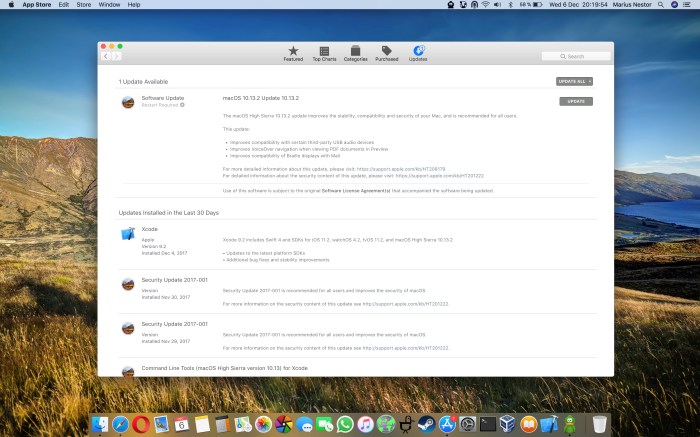Click the Nov 30 Security Update 2017-001 icon
The width and height of the screenshot is (700, 437).
pos(128,284)
